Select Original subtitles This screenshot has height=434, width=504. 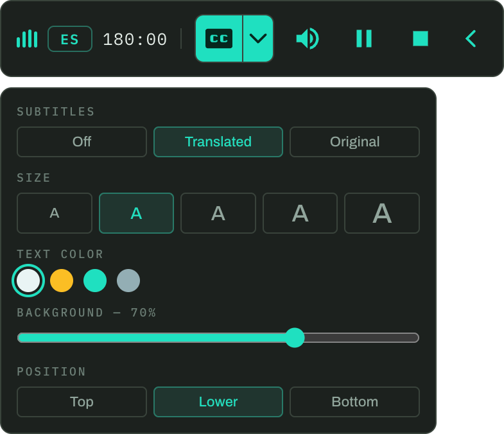coord(354,142)
